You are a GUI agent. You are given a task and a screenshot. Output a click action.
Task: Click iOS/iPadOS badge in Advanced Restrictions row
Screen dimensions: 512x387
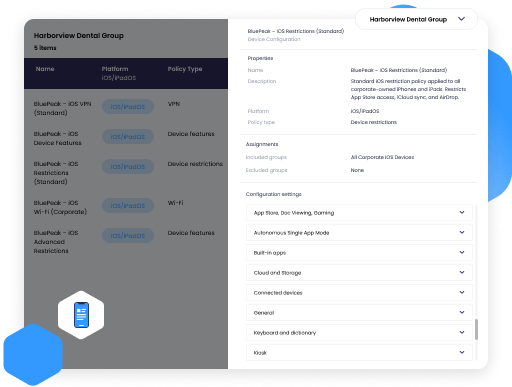point(128,236)
